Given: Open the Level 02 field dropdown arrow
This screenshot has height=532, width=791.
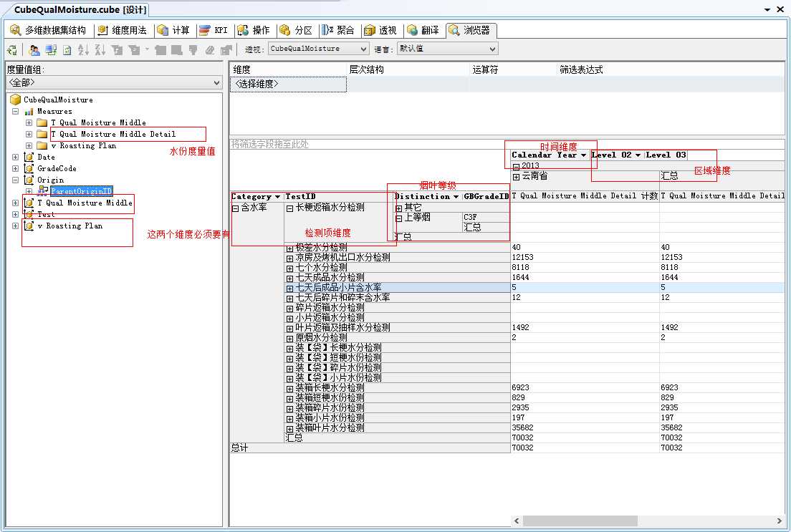Looking at the screenshot, I should (638, 155).
